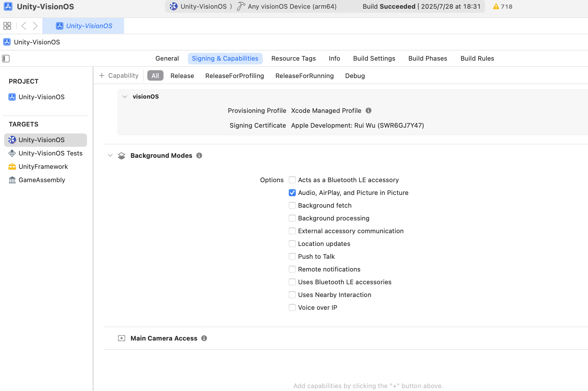Click the Xcode Managed Profile value
588x391 pixels.
[326, 111]
